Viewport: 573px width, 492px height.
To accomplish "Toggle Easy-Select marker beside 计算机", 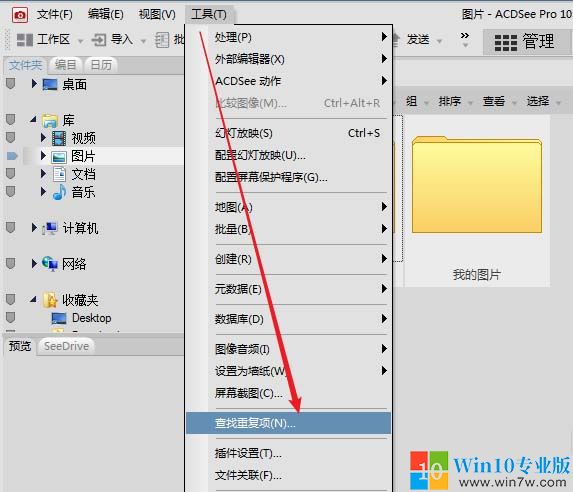I will point(11,227).
